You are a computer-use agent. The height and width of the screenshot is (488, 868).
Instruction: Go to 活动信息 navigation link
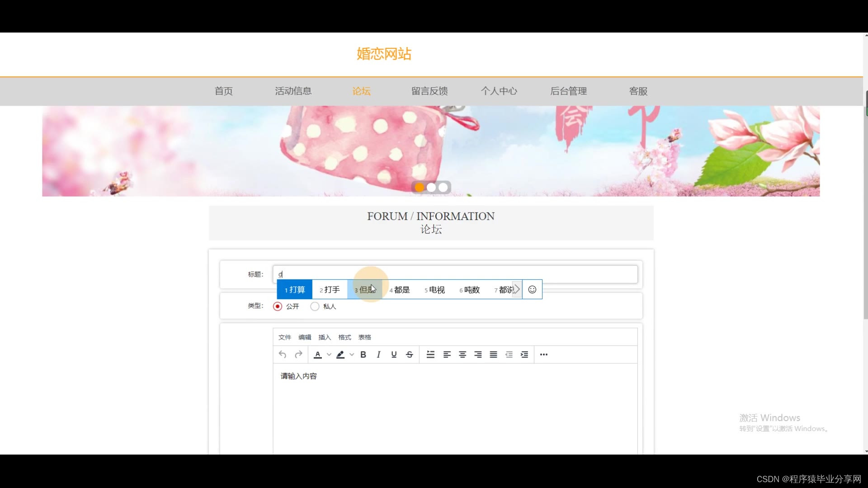click(293, 91)
